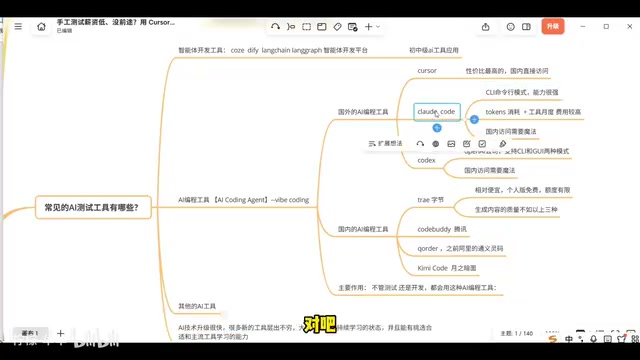This screenshot has height=360, width=640.
Task: Click the 相对便宜,个人版免费 subtopic
Action: pyautogui.click(x=522, y=190)
